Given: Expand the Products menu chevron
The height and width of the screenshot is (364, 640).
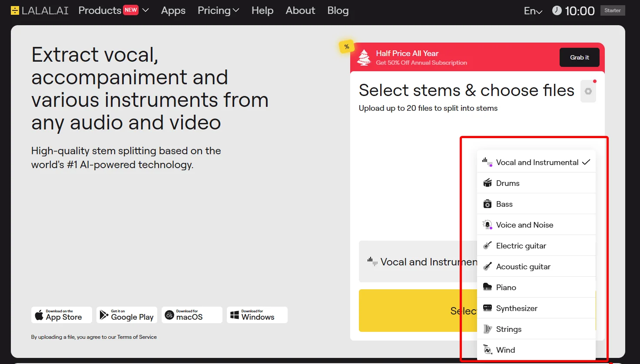Looking at the screenshot, I should point(146,10).
